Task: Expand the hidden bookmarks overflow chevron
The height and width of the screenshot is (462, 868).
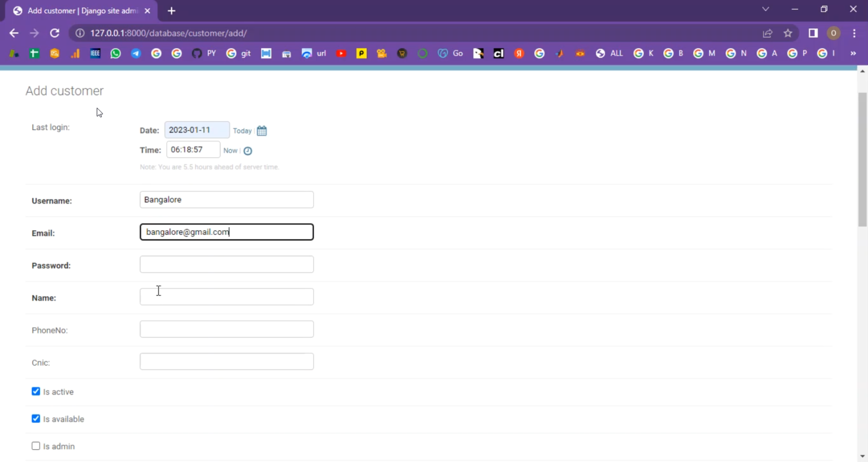Action: coord(853,53)
